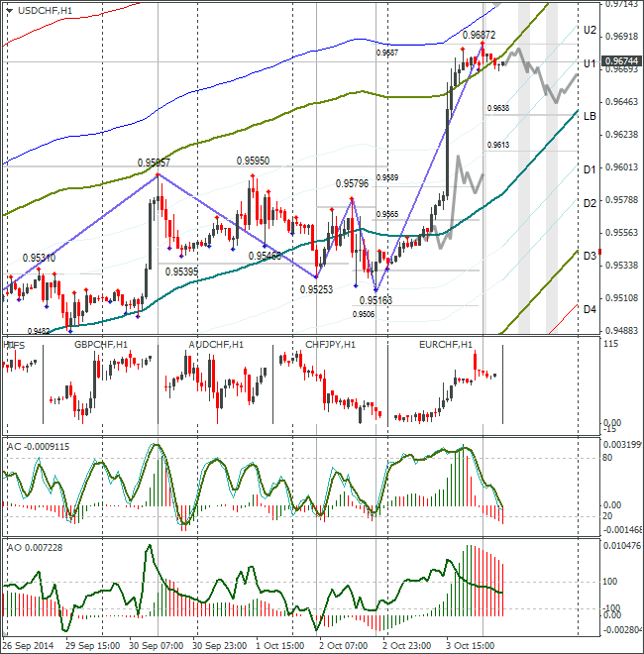644x654 pixels.
Task: Select the LB level label
Action: [590, 116]
